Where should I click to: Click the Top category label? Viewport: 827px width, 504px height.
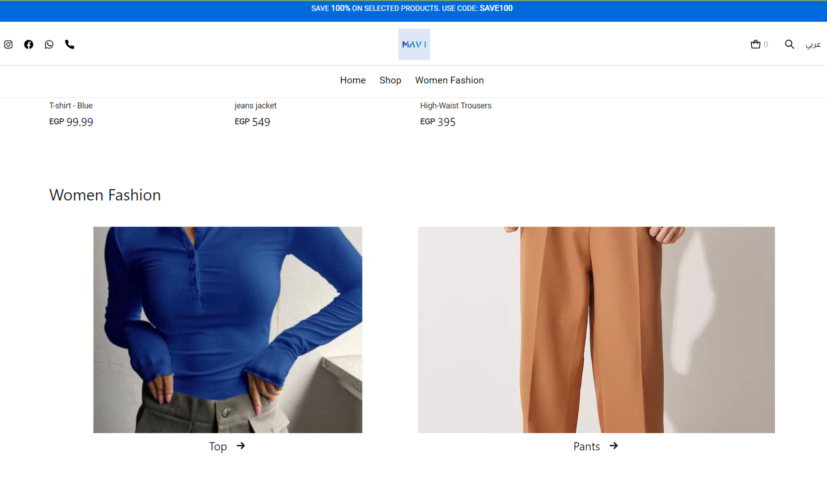pos(218,447)
